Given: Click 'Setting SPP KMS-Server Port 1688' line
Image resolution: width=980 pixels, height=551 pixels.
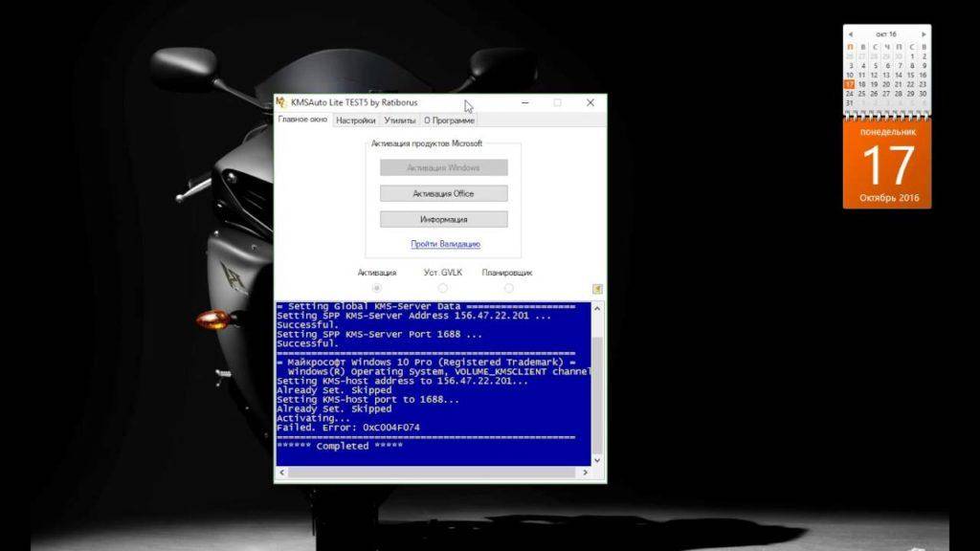Looking at the screenshot, I should [x=379, y=334].
